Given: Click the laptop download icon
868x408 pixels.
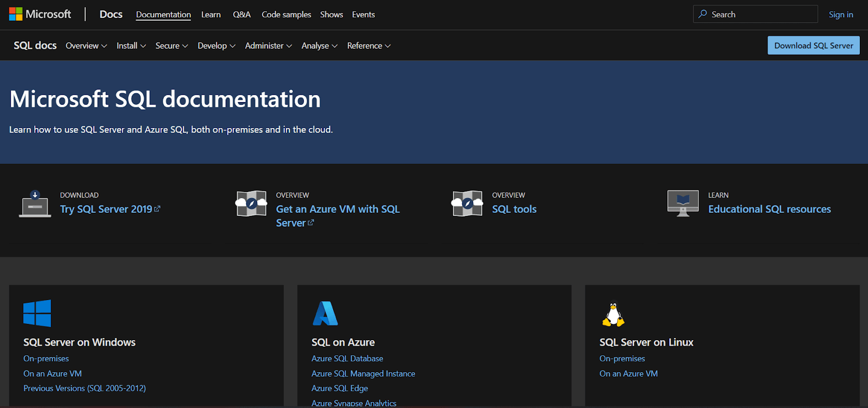Looking at the screenshot, I should (35, 204).
